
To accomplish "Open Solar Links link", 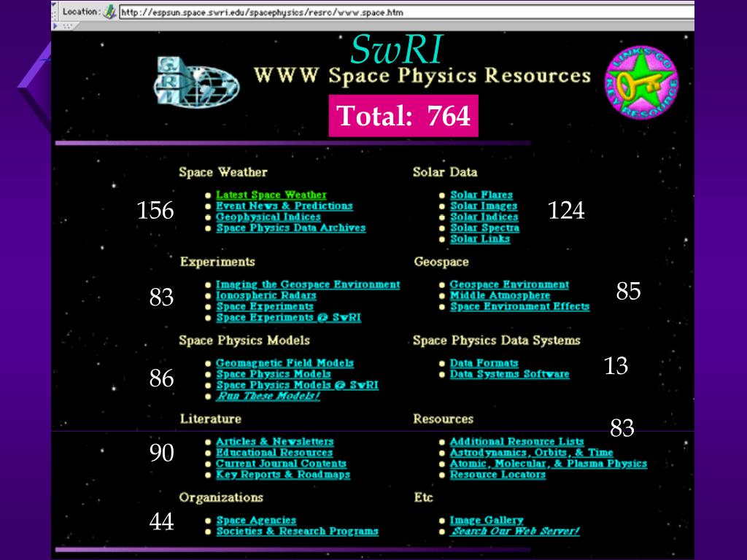I will pos(480,238).
